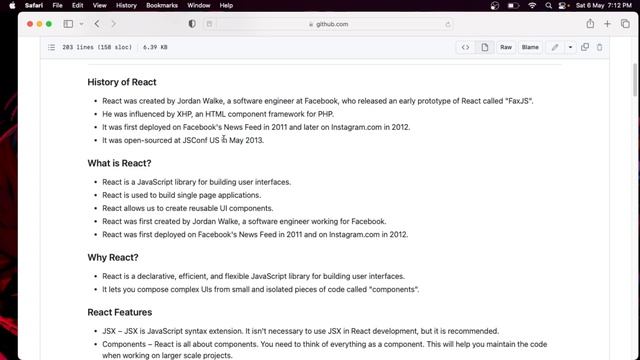Click the React Features heading
Viewport: 640px width, 360px height.
coord(120,312)
